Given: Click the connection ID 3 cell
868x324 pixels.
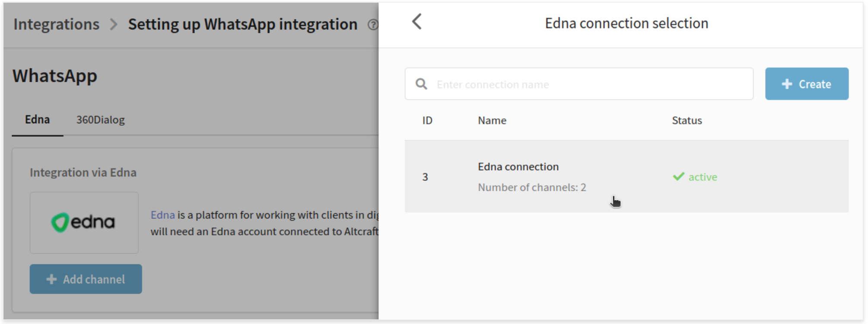Looking at the screenshot, I should click(x=425, y=177).
